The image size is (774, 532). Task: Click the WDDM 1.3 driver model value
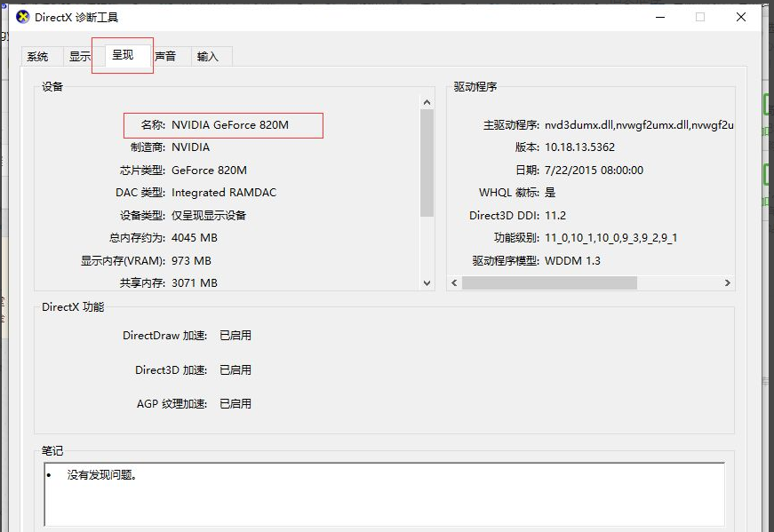572,260
